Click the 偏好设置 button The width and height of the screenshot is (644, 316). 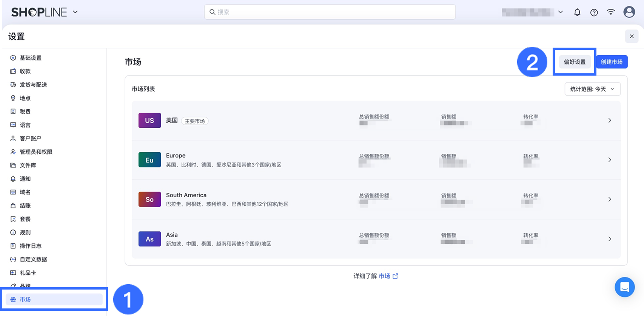[x=575, y=62]
